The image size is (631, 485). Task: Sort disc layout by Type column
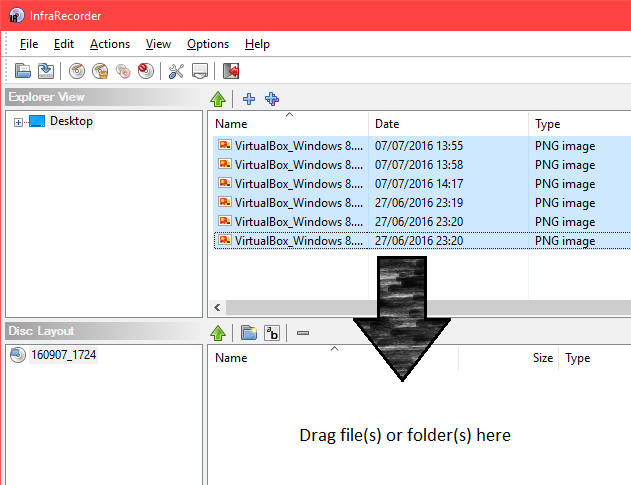(x=595, y=358)
